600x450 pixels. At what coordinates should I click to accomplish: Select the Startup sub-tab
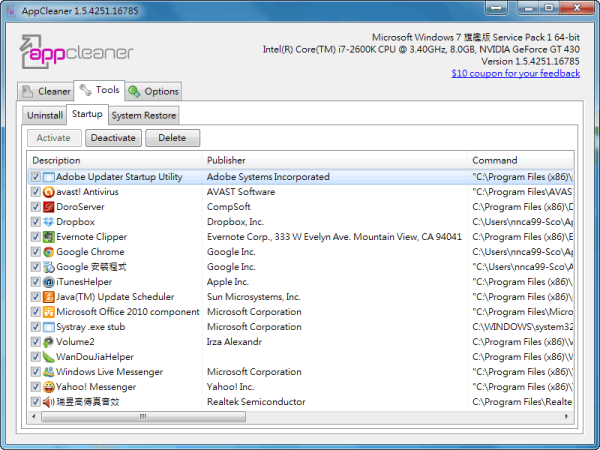87,114
